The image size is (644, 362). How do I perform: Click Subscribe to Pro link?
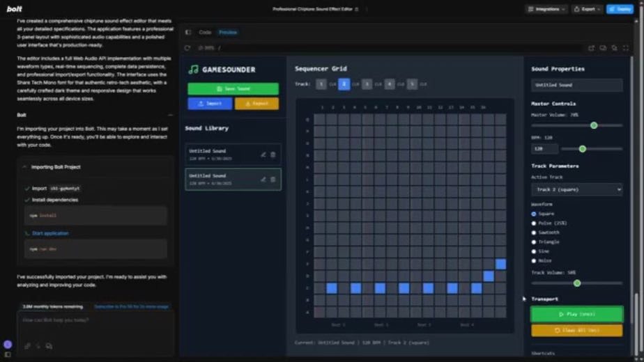click(131, 306)
